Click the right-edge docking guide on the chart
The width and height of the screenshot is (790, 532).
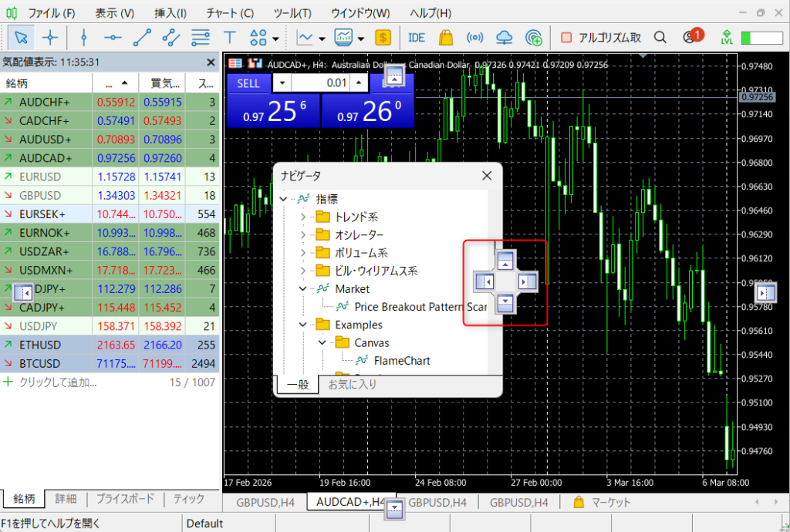click(766, 293)
